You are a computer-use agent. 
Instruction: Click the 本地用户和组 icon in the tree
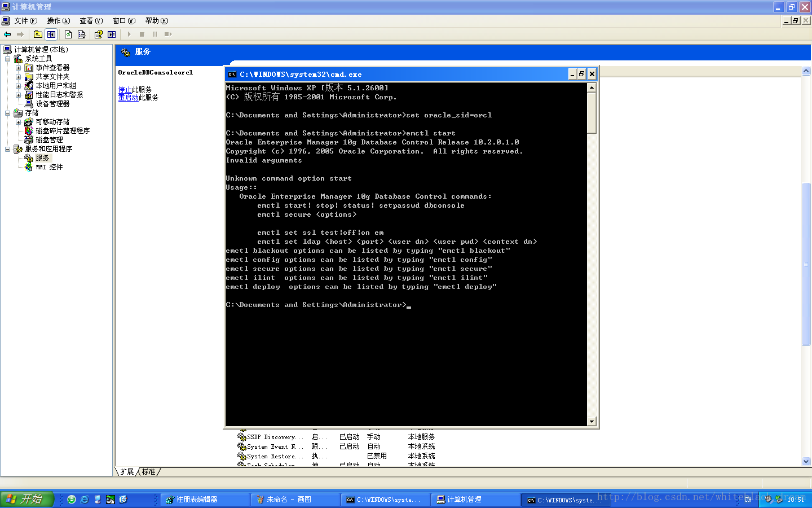click(x=29, y=86)
